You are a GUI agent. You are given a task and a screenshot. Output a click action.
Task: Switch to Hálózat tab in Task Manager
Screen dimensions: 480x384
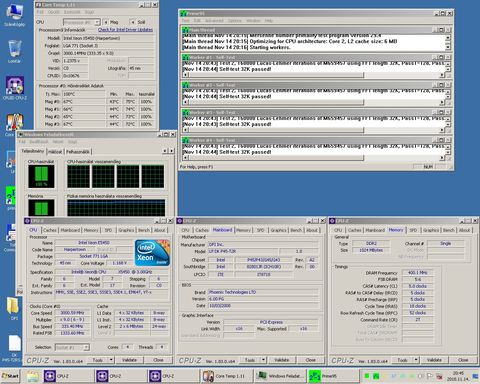[55, 152]
